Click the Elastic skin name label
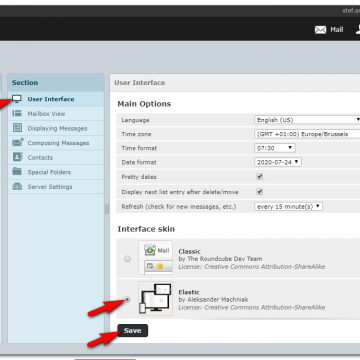Viewport: 360px width, 360px height. point(189,292)
